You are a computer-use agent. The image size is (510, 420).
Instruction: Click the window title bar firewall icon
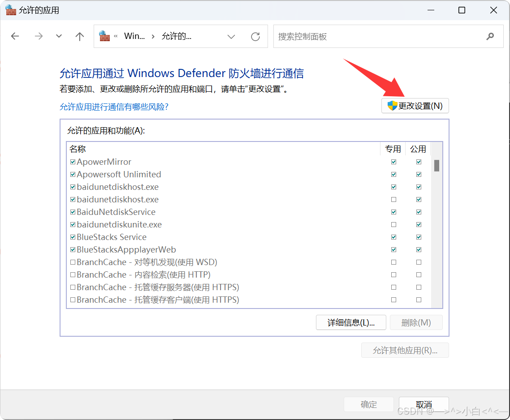pyautogui.click(x=11, y=10)
